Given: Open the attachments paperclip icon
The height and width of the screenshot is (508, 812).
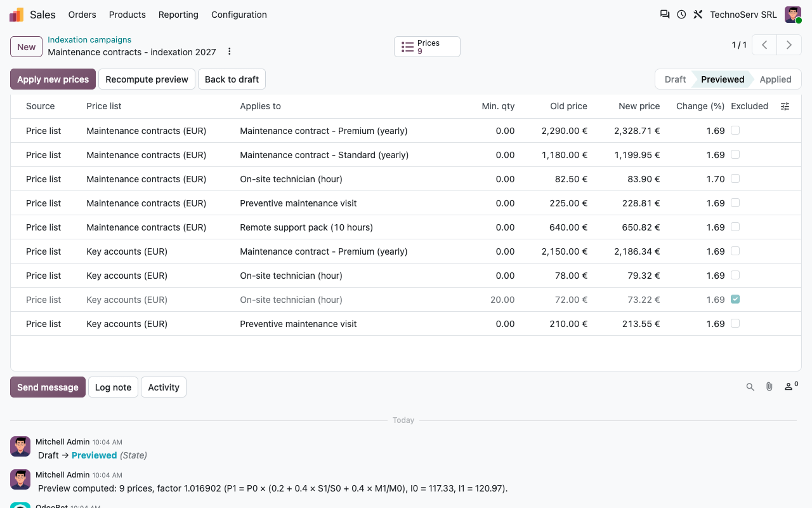Looking at the screenshot, I should [769, 387].
